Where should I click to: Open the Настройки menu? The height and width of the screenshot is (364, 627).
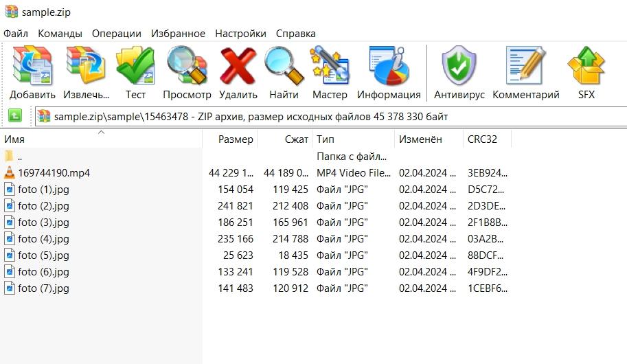coord(240,33)
